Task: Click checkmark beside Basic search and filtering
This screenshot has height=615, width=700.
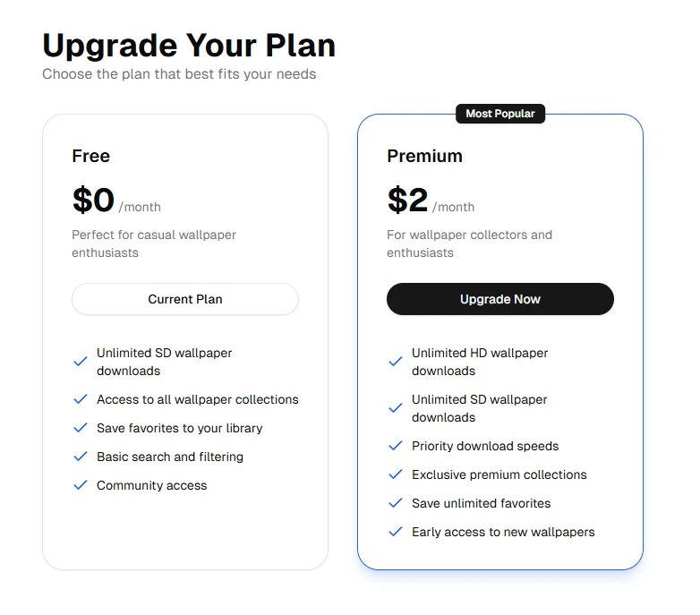Action: 80,457
